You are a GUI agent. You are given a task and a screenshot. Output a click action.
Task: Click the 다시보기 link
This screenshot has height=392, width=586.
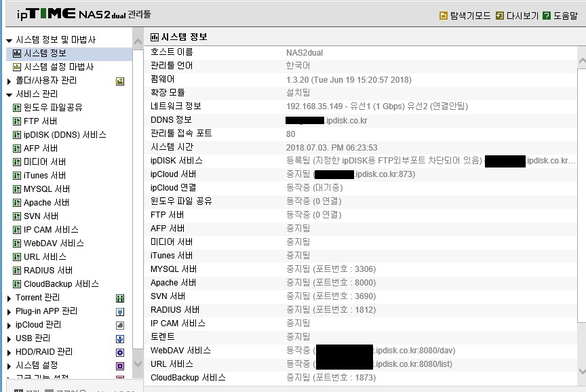522,16
